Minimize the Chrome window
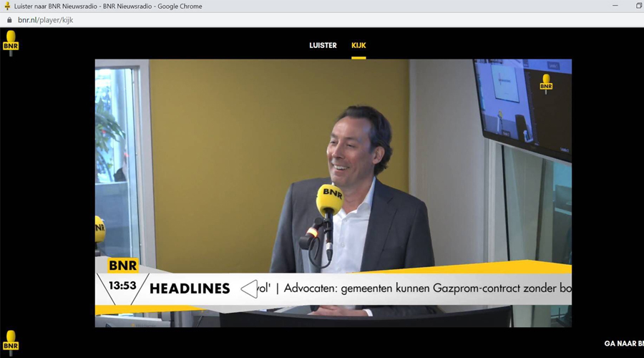Image resolution: width=644 pixels, height=358 pixels. click(x=615, y=6)
